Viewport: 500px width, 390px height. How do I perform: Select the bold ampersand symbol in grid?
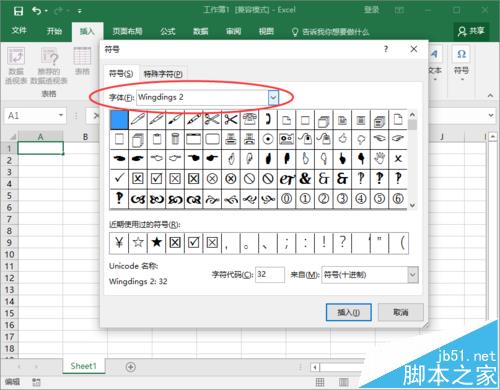305,179
